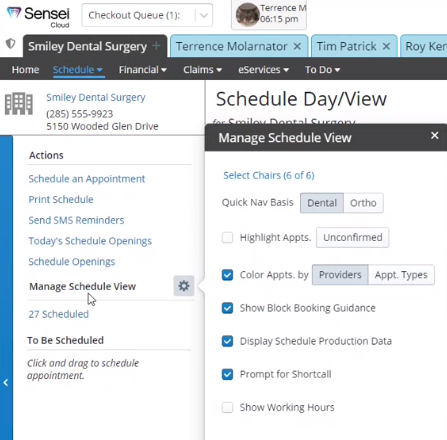Set Quick Nav Basis to Dental

coord(322,203)
